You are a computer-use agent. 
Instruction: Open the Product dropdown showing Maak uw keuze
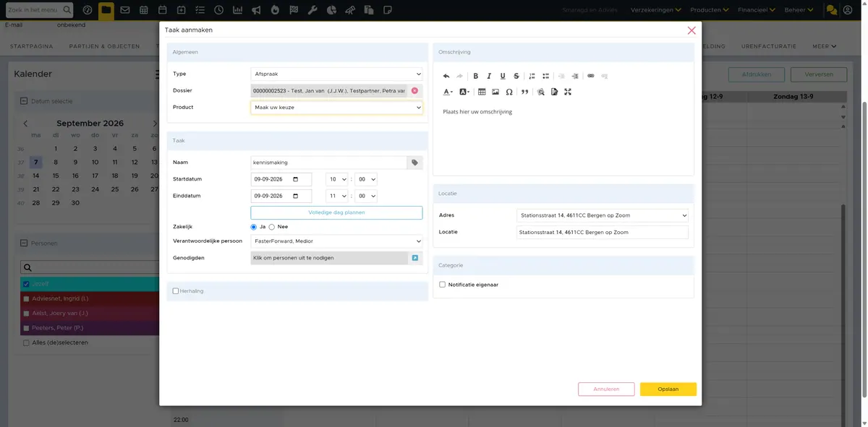336,107
